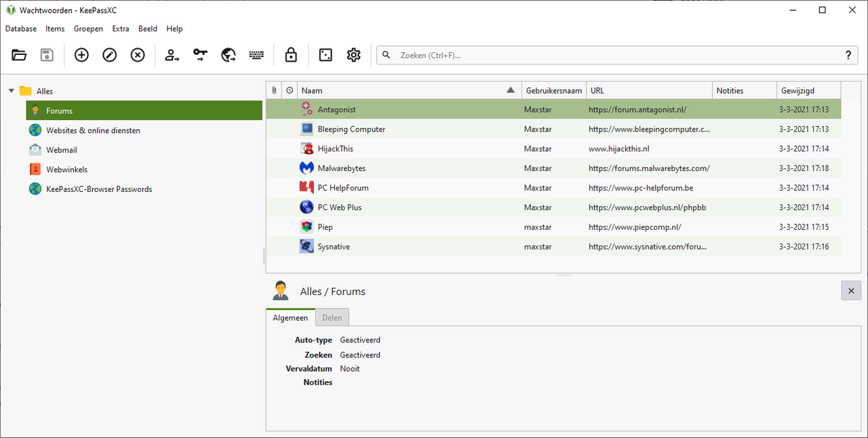Open password generator dice icon

325,55
